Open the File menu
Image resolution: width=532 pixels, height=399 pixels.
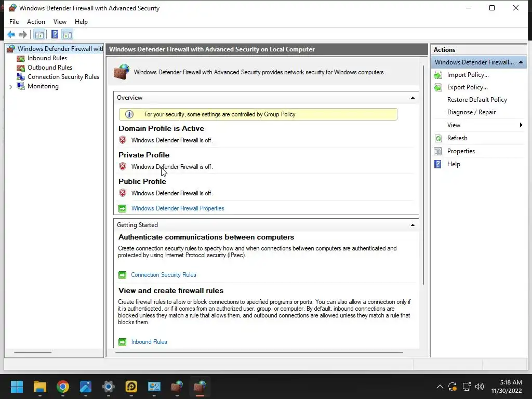click(x=14, y=22)
